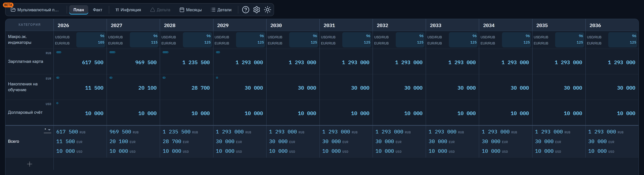Click the marker in Долларовый счёт 2026
The width and height of the screenshot is (644, 175).
click(x=57, y=103)
